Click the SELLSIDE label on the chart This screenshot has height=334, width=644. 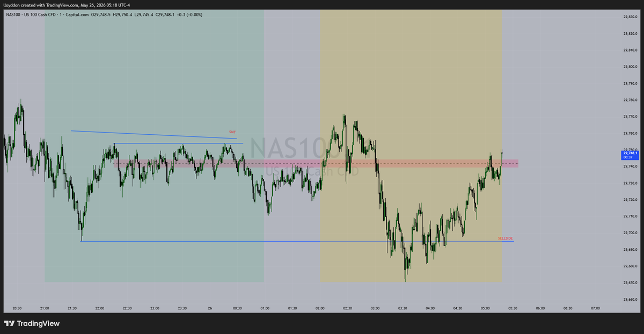pos(506,238)
